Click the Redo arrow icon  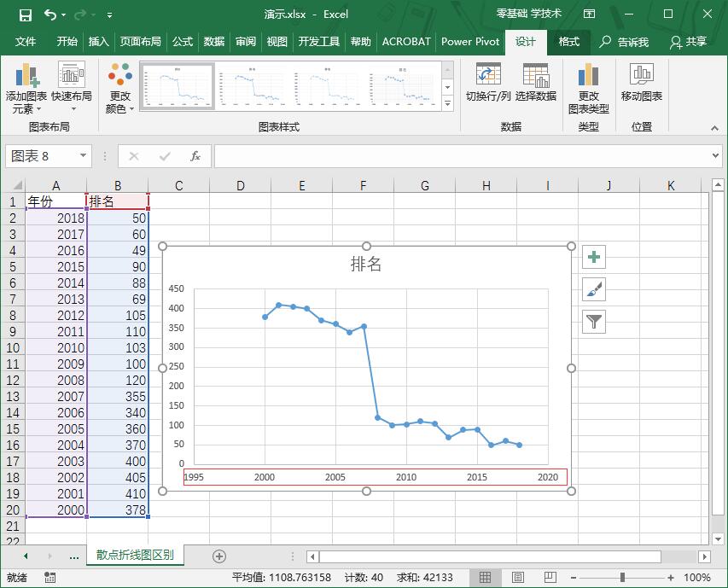tap(80, 15)
